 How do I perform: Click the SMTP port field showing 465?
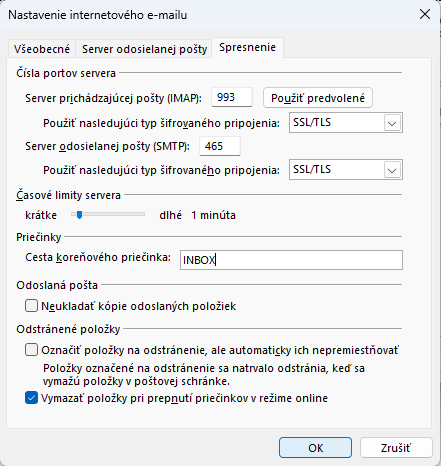(x=220, y=146)
